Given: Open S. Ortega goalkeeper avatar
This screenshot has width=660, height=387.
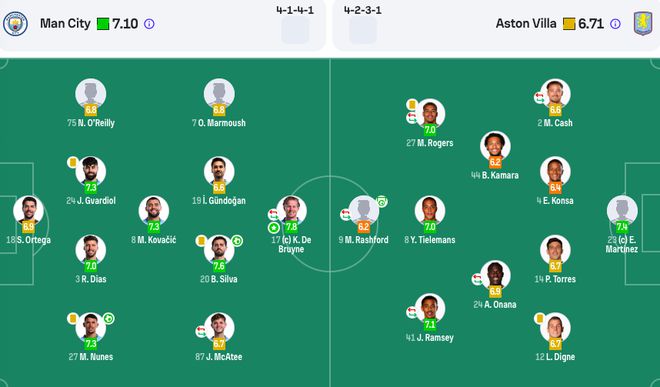Looking at the screenshot, I should (x=28, y=209).
